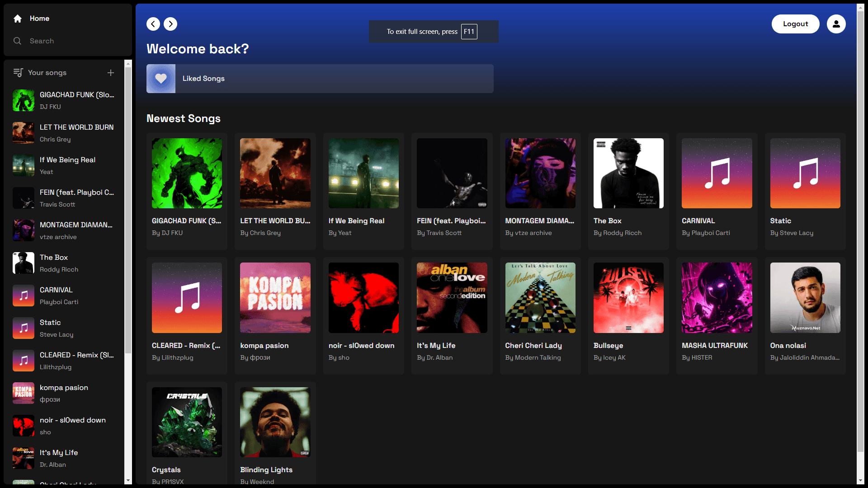This screenshot has width=868, height=488.
Task: Click the 'Newest Songs' heading
Action: coord(184,118)
